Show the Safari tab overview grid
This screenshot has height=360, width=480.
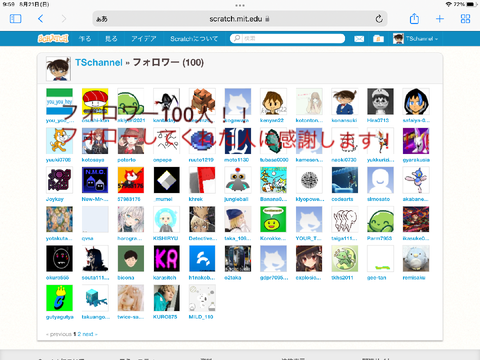point(465,19)
